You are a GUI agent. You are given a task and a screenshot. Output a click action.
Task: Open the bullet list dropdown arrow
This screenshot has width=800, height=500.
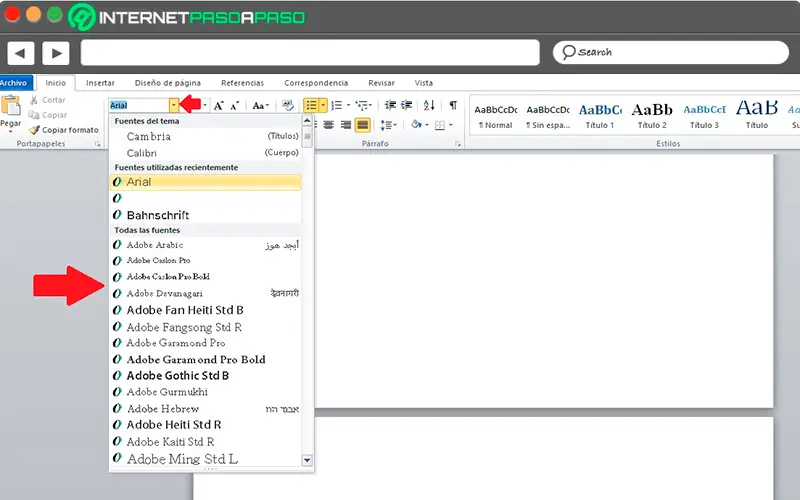pyautogui.click(x=323, y=106)
